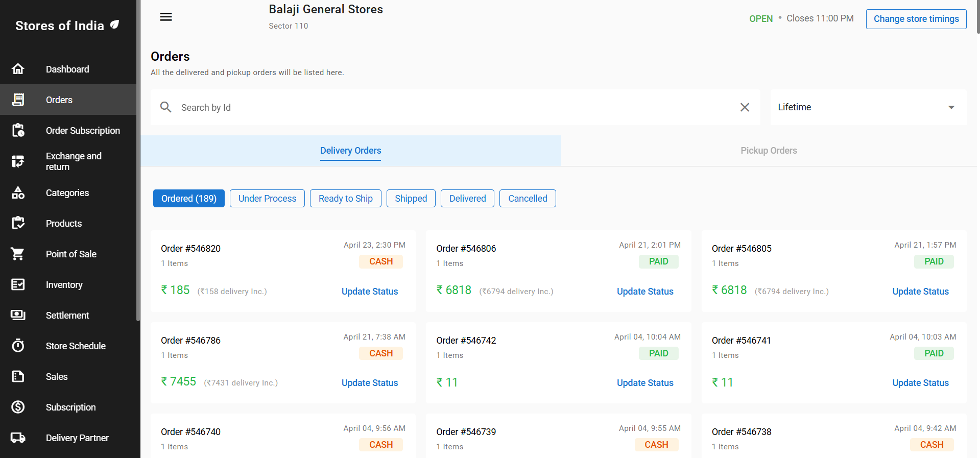Screen dimensions: 980x458
Task: Open the hamburger menu icon
Action: [166, 17]
